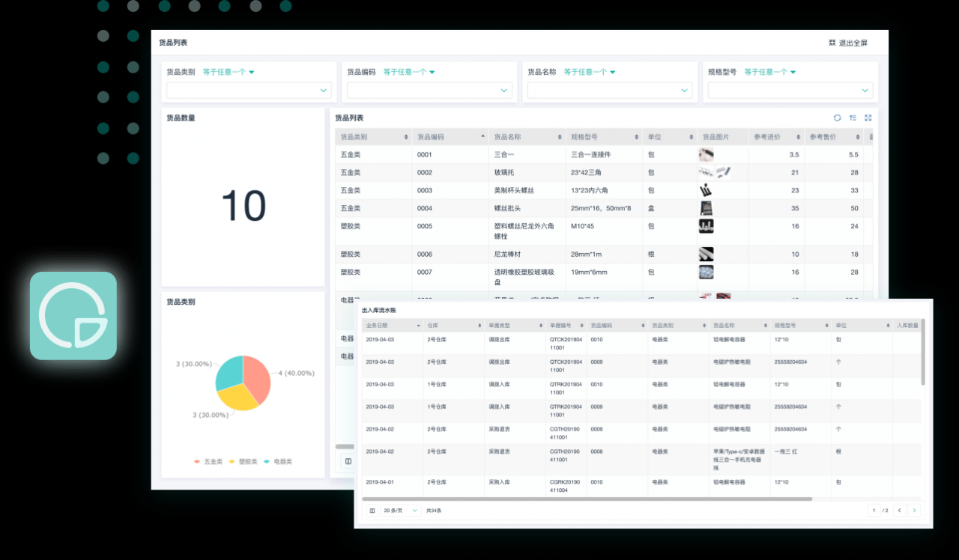Image resolution: width=959 pixels, height=560 pixels.
Task: Open the 规格型号 condition dropdown 等于任意一个
Action: (x=770, y=72)
